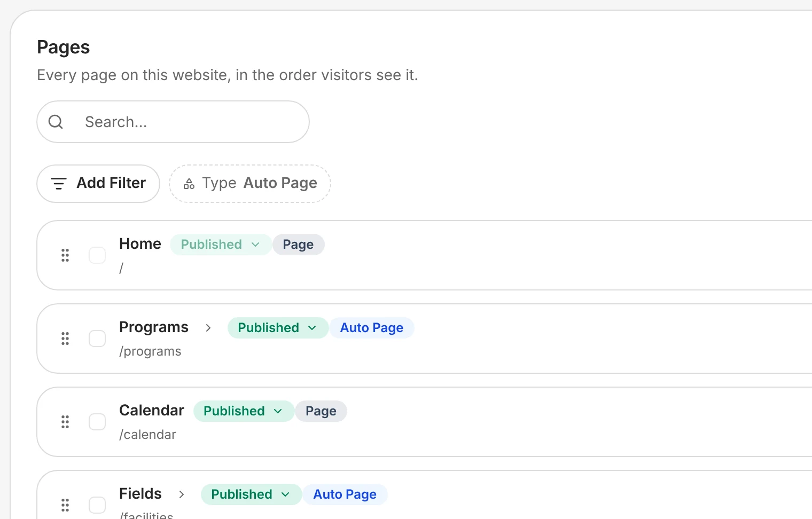This screenshot has width=812, height=519.
Task: Open the Published status dropdown for Programs
Action: coord(278,328)
